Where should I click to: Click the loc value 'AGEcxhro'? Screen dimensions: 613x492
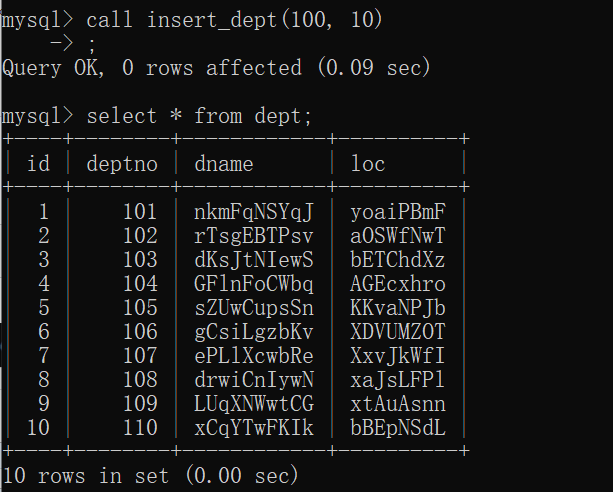pyautogui.click(x=398, y=284)
